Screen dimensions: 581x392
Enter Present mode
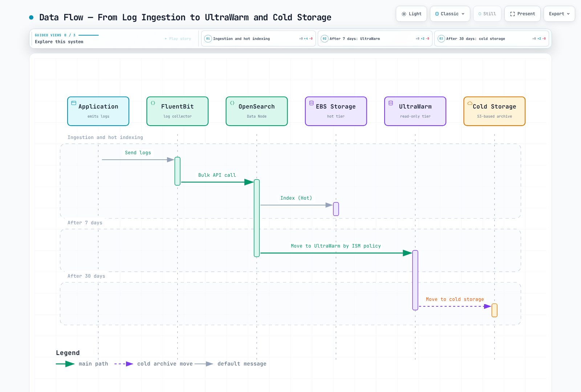click(x=523, y=14)
